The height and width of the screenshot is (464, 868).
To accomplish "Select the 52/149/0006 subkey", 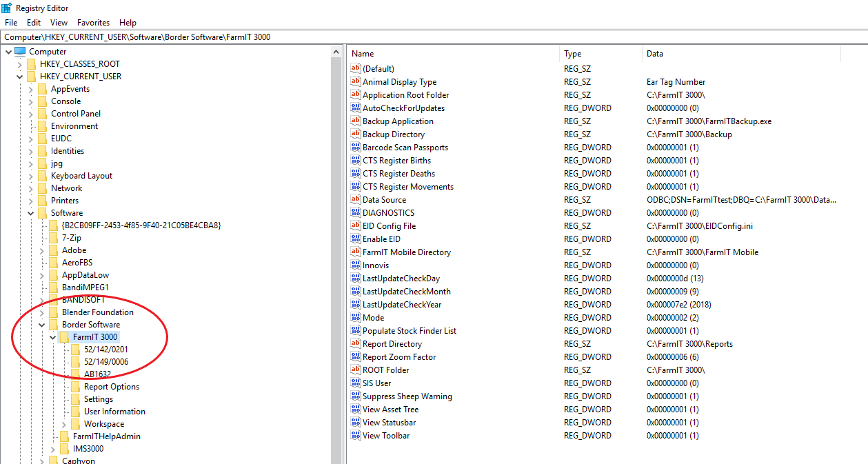I will point(106,362).
